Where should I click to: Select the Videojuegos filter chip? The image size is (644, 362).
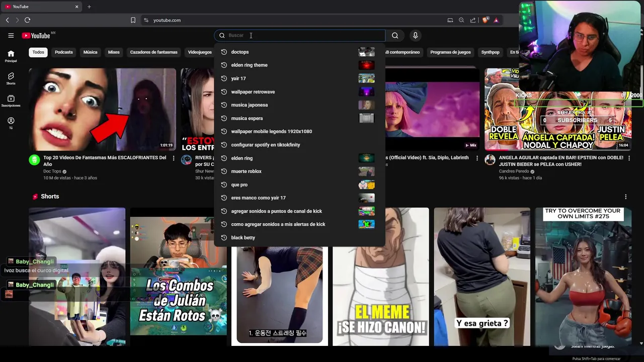coord(200,52)
